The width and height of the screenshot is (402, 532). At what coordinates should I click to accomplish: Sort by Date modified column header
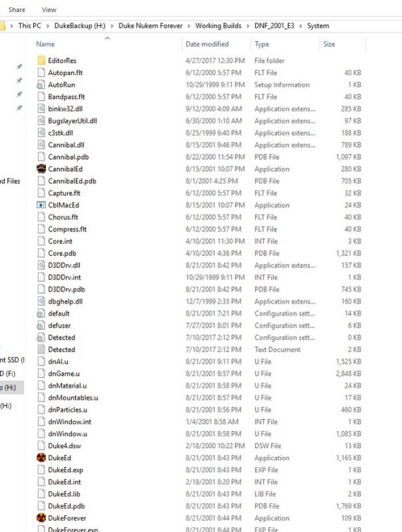[x=207, y=44]
